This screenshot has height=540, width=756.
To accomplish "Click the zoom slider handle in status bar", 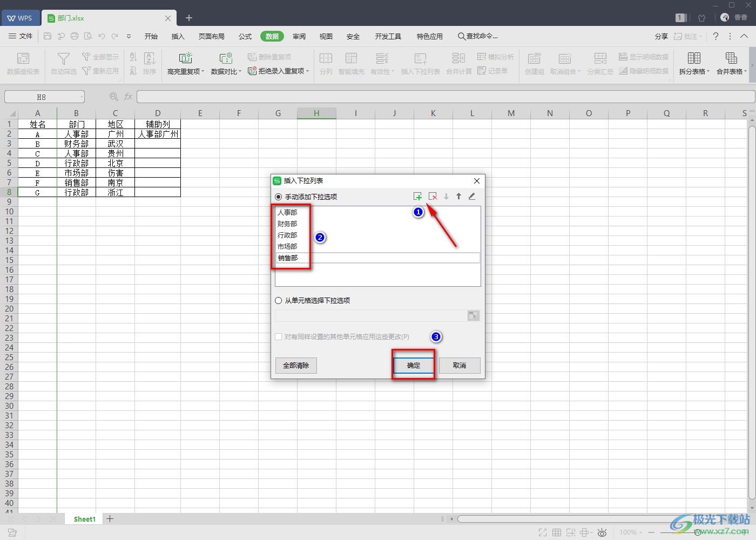I will [x=698, y=532].
